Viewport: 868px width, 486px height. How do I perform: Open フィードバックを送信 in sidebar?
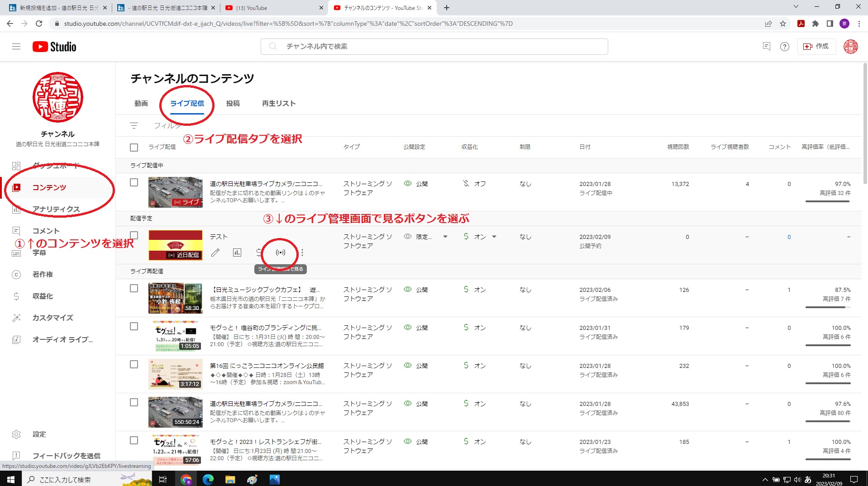coord(67,456)
